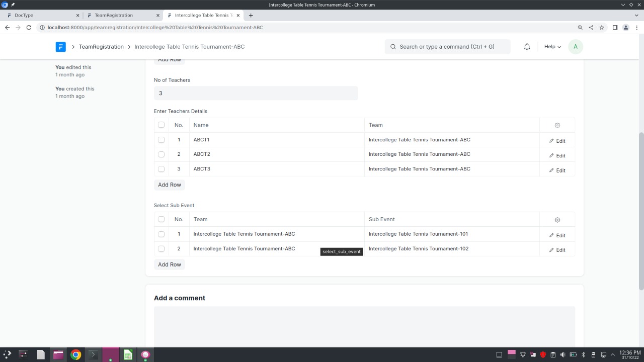Show hidden system tray icons arrow

(613, 354)
